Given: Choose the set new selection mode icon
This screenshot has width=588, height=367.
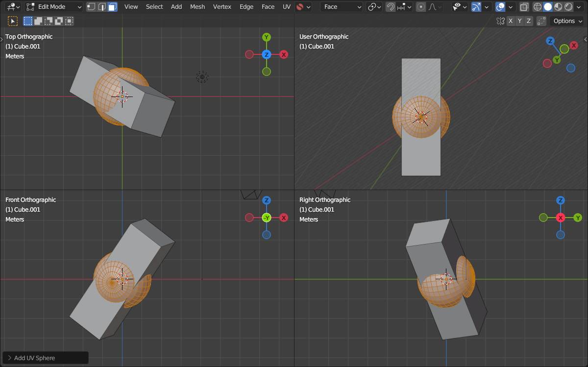Looking at the screenshot, I should pos(28,21).
